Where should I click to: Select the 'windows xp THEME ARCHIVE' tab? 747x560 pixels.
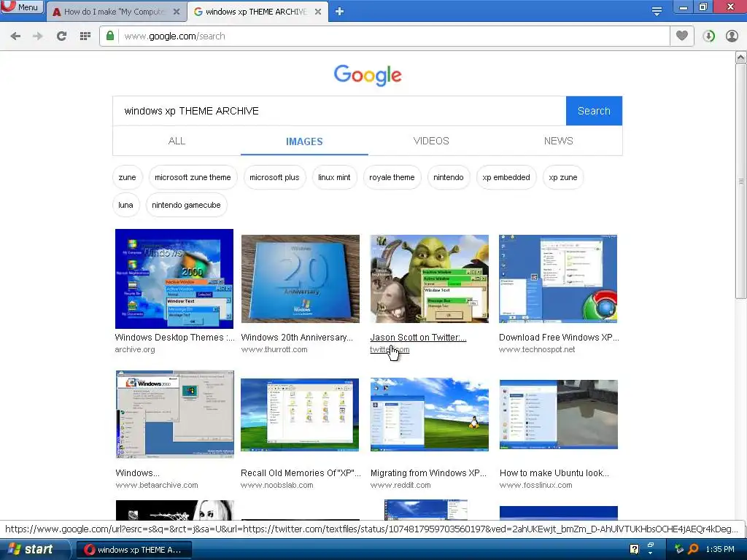(258, 12)
